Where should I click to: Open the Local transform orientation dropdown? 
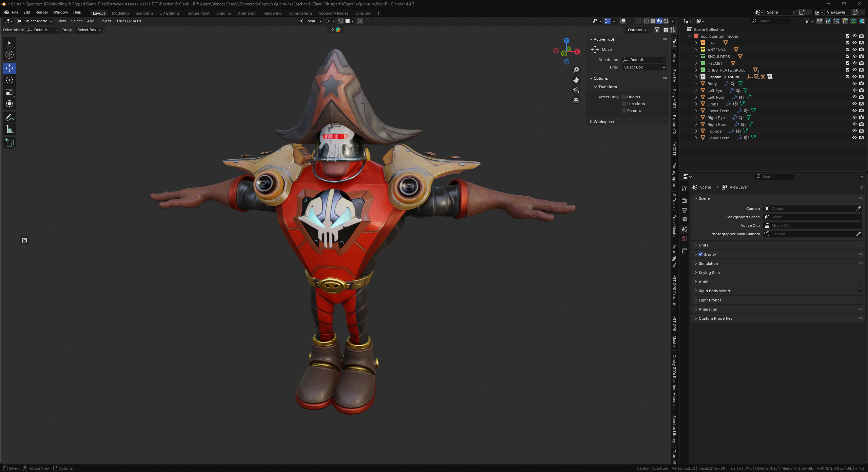click(310, 21)
